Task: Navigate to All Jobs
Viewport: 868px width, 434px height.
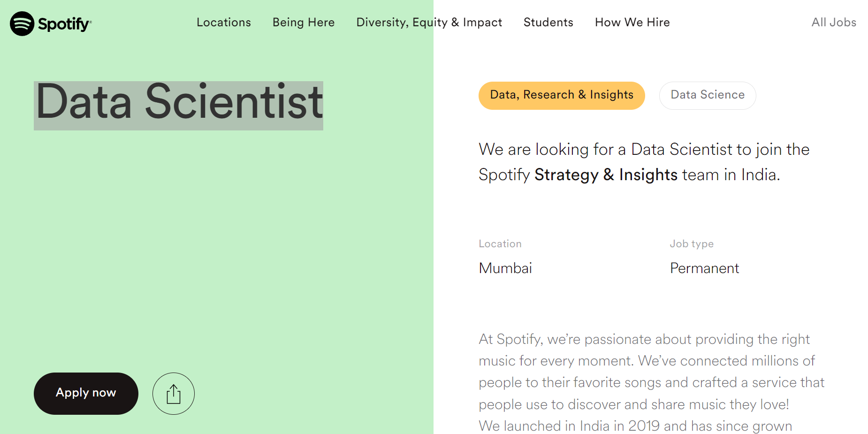Action: click(834, 23)
